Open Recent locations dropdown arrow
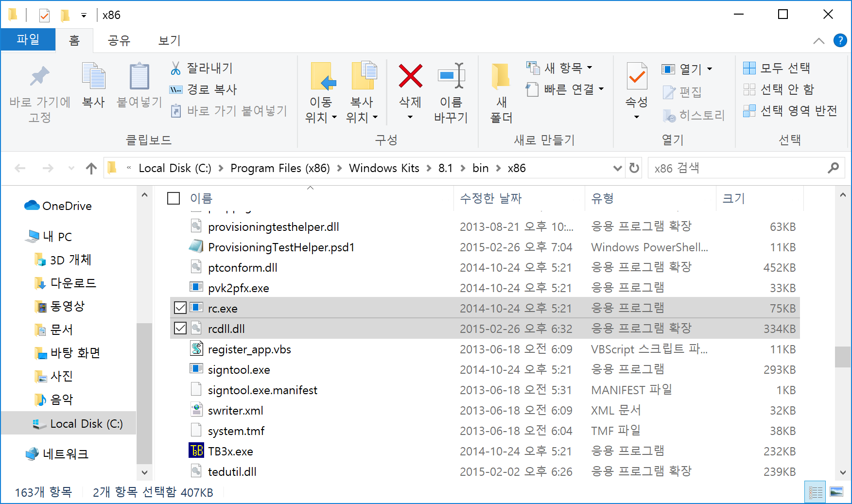 pyautogui.click(x=71, y=168)
